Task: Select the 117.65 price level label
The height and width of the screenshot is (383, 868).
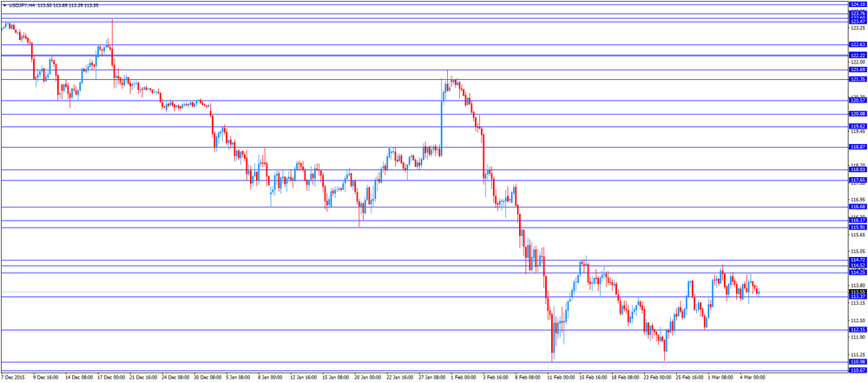Action: (x=858, y=180)
